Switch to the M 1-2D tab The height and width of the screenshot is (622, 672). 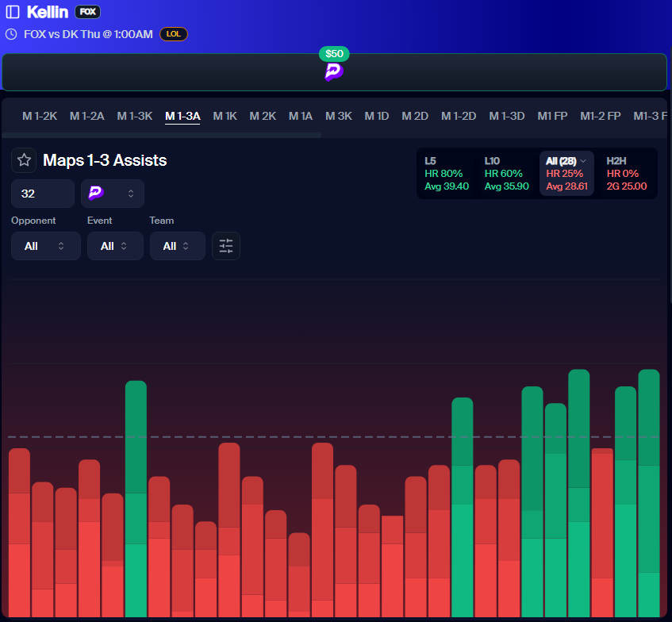(x=459, y=116)
